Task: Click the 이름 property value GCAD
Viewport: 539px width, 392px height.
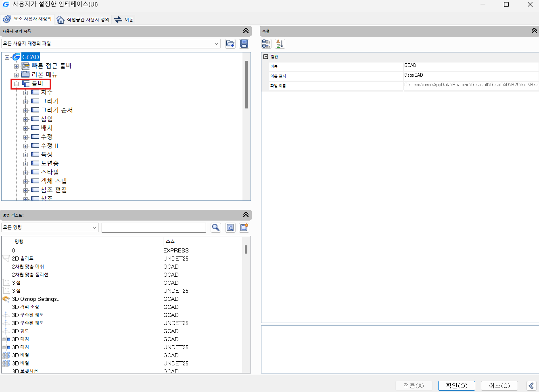Action: 471,66
